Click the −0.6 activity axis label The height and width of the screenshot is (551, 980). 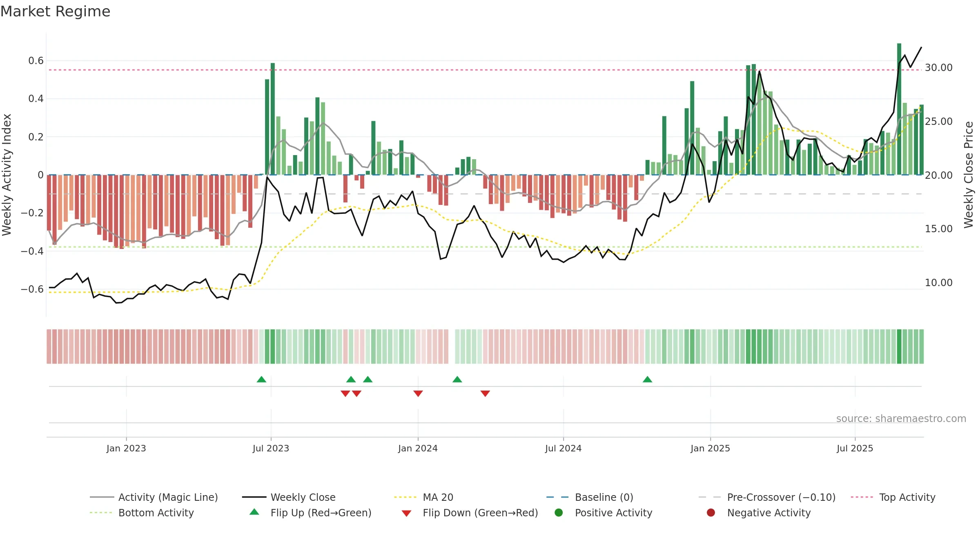click(32, 289)
